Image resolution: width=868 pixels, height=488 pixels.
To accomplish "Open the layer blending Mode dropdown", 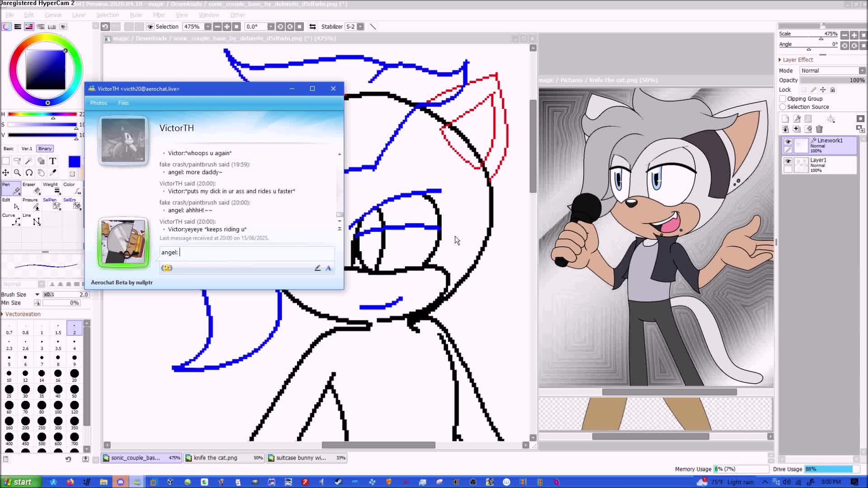I will coord(832,70).
